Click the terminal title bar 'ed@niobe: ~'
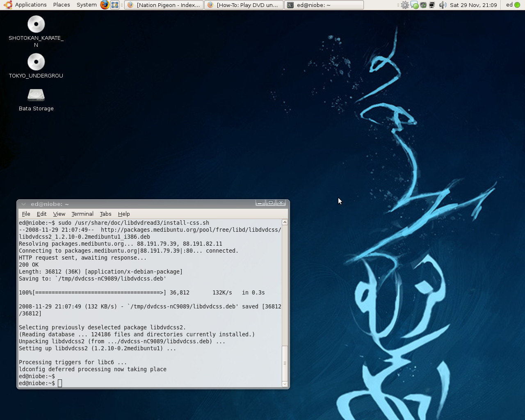Image resolution: width=525 pixels, height=420 pixels. click(x=50, y=204)
